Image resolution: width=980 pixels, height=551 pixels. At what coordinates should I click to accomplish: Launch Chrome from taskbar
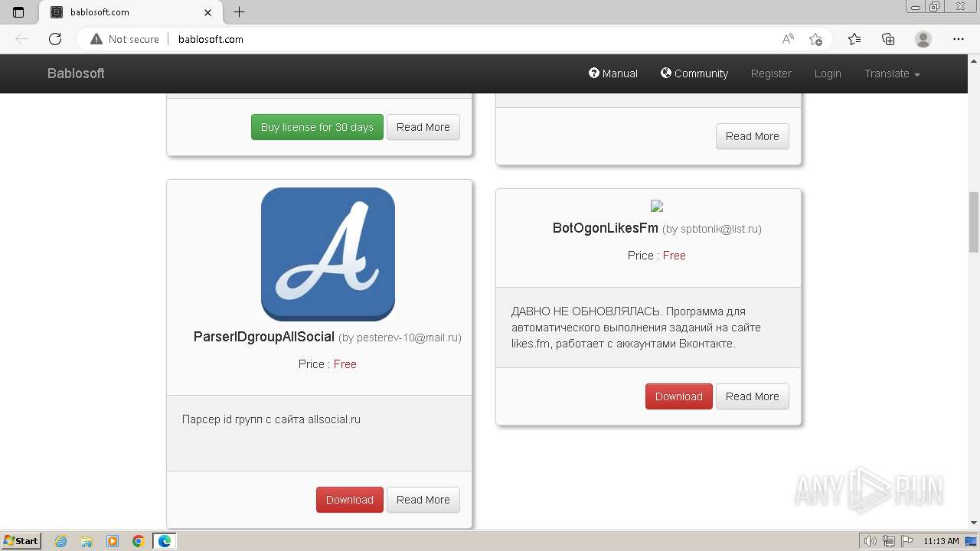[139, 541]
